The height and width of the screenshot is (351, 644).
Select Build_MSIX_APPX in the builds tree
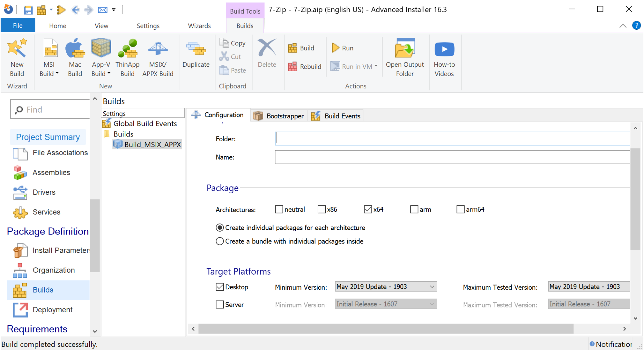coord(148,144)
